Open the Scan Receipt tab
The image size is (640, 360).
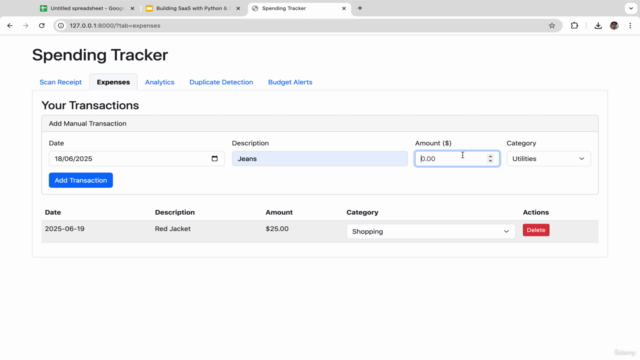click(x=60, y=82)
